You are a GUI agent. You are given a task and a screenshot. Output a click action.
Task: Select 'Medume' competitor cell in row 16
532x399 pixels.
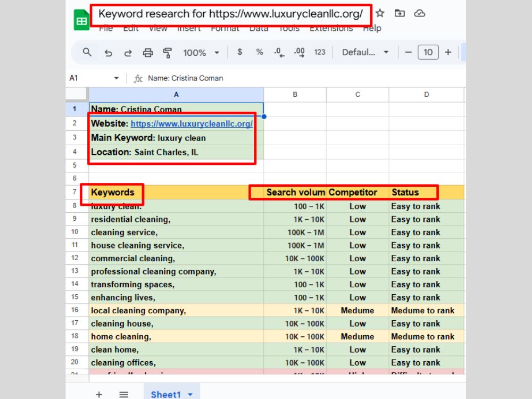coord(358,311)
